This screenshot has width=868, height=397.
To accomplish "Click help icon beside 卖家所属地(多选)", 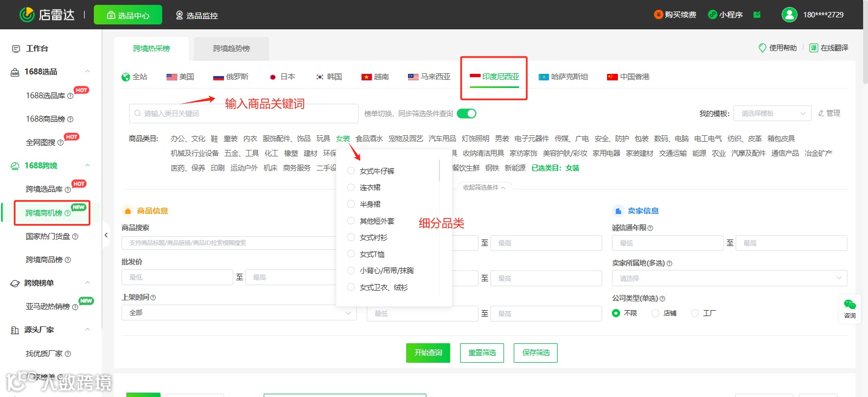I will point(669,263).
